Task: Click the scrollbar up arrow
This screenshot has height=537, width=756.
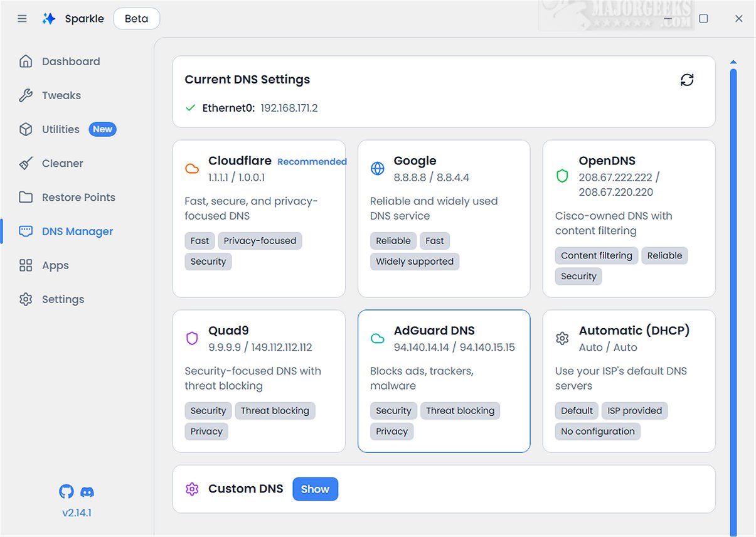Action: point(733,62)
